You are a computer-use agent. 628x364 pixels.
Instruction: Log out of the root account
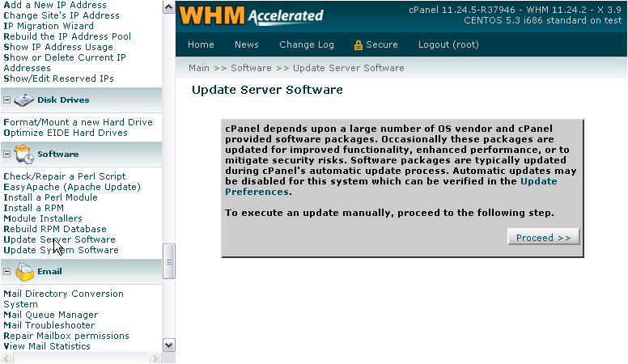[x=448, y=44]
